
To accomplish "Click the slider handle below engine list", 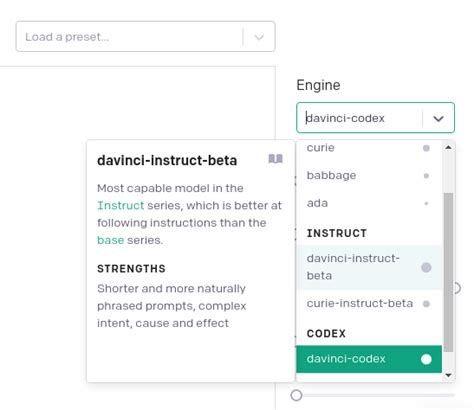I will click(x=296, y=395).
